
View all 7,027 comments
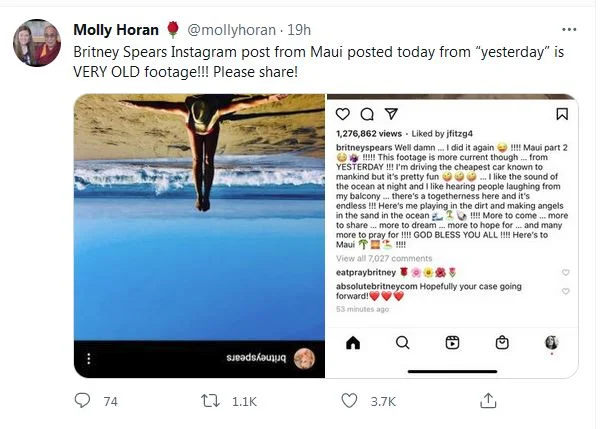[384, 258]
